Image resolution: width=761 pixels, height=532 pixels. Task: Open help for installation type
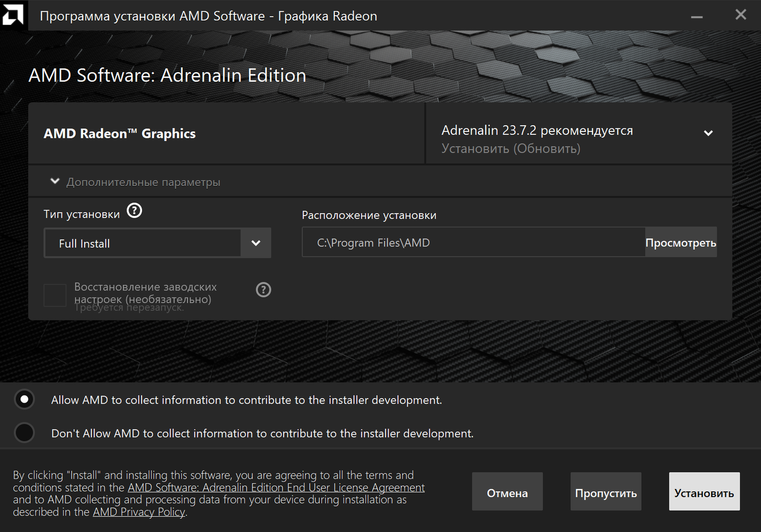coord(134,210)
